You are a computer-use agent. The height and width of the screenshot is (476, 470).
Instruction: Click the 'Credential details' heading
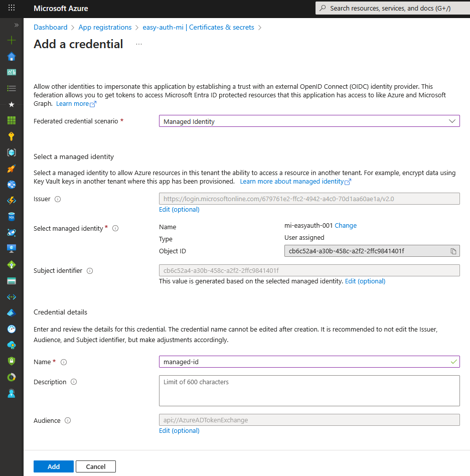tap(60, 312)
